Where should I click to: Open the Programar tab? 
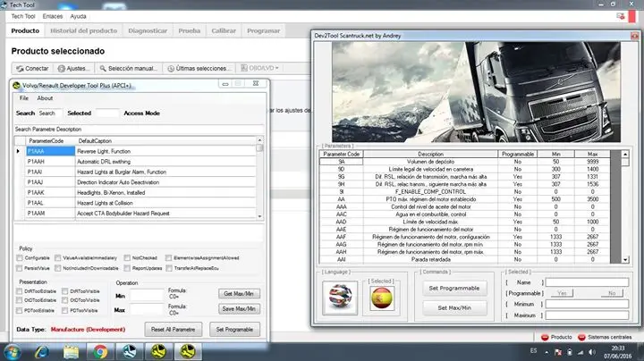(x=263, y=30)
